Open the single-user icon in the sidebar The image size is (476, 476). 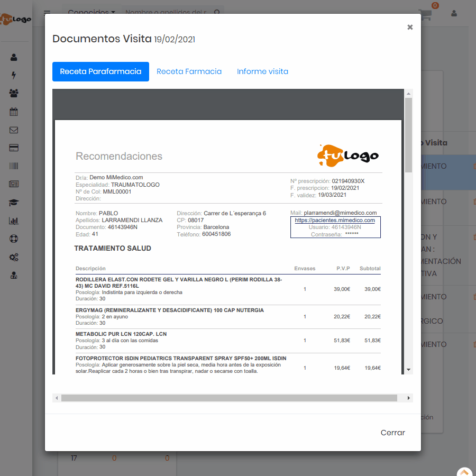tap(14, 57)
